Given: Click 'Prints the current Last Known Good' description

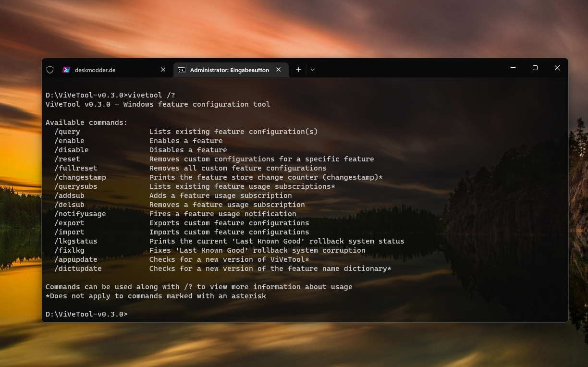Looking at the screenshot, I should (277, 241).
